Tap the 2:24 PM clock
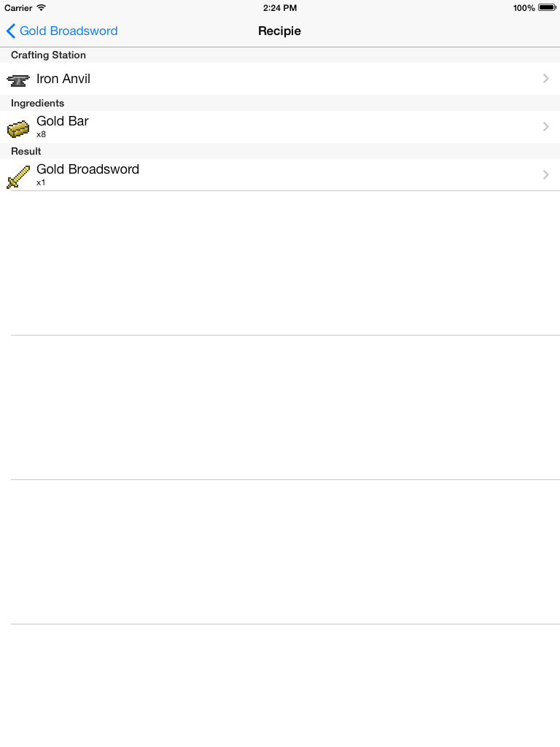The width and height of the screenshot is (560, 747). 280,8
